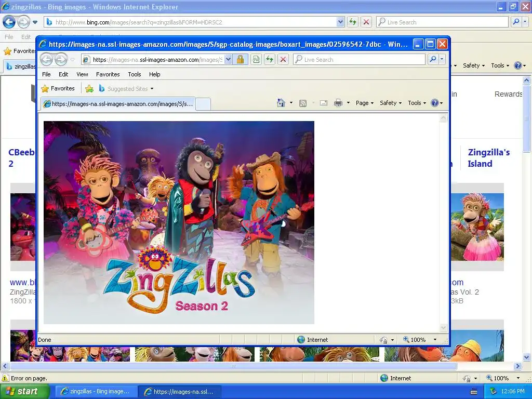Go forward in the Bing images window

(x=24, y=22)
